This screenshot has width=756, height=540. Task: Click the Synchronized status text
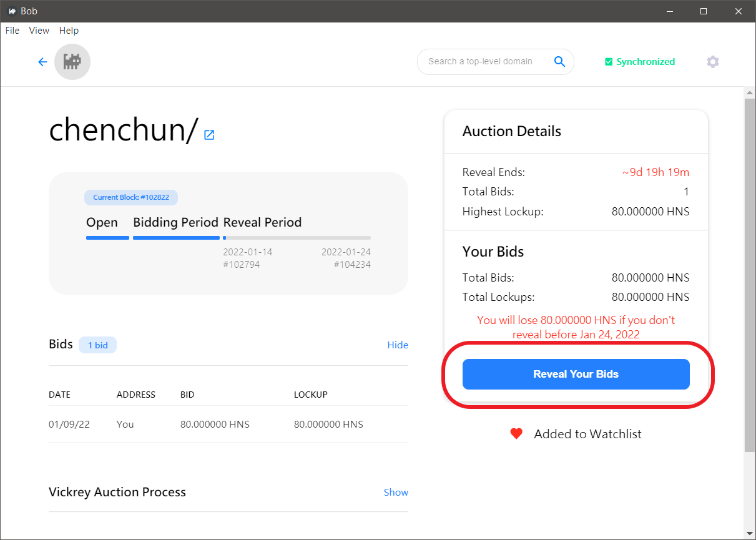(646, 62)
